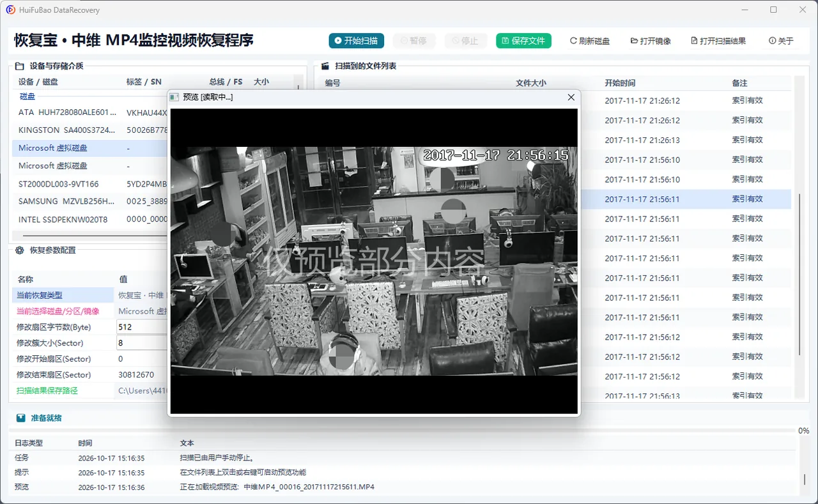This screenshot has height=504, width=818.
Task: Click the scan progress bar at 0%
Action: (403, 431)
